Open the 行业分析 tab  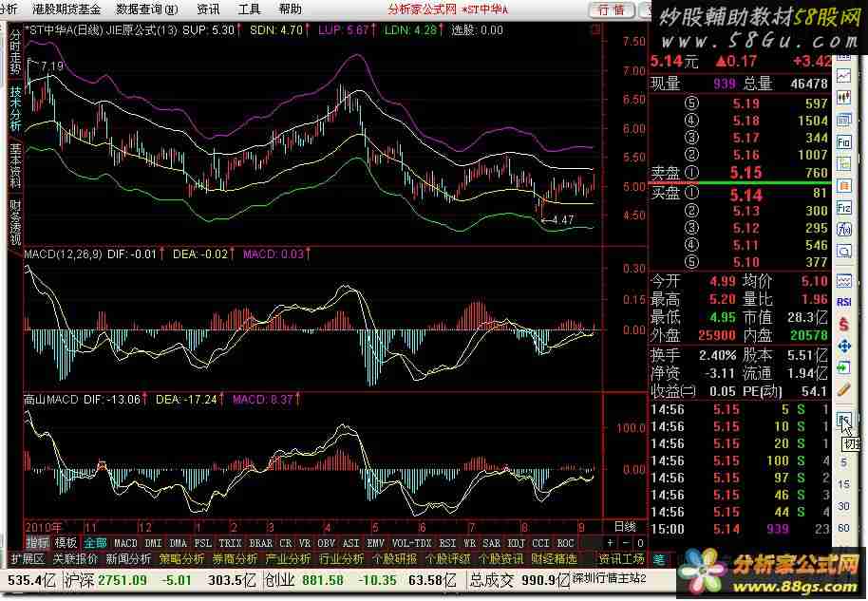point(341,559)
